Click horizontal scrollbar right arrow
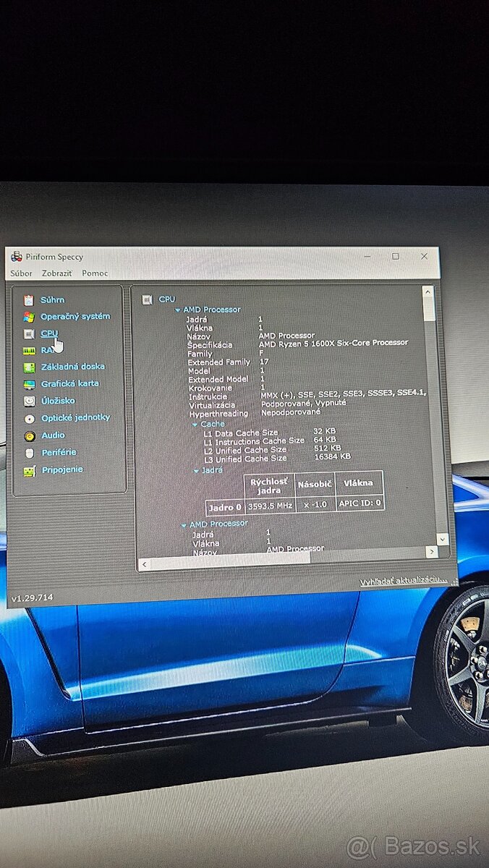Viewport: 489px width, 868px height. tap(432, 552)
